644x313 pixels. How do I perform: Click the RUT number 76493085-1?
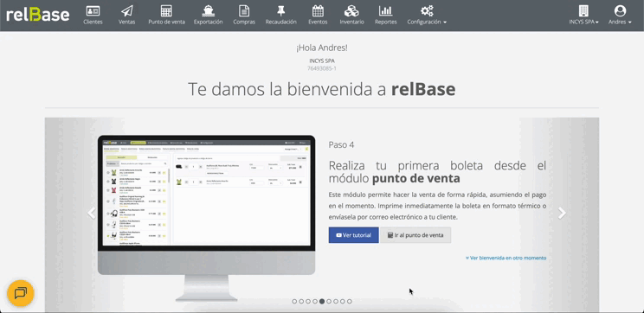(x=322, y=68)
